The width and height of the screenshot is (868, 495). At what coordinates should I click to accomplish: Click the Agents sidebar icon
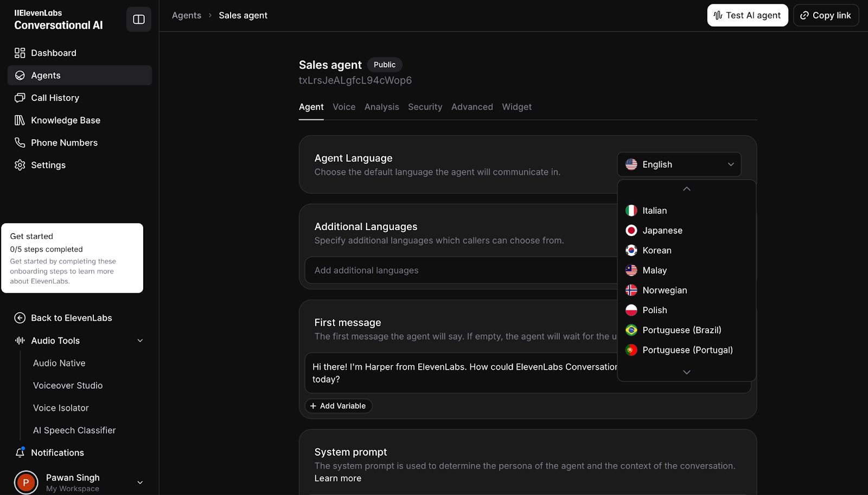pos(20,75)
